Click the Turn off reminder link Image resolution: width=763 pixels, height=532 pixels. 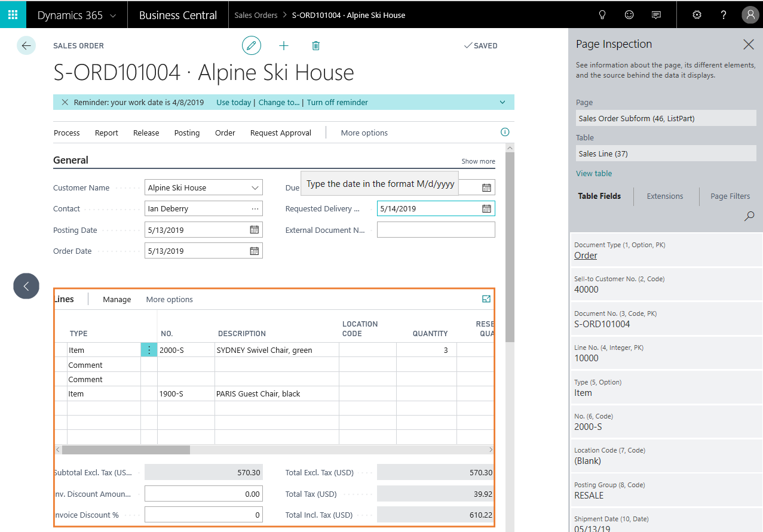point(337,103)
